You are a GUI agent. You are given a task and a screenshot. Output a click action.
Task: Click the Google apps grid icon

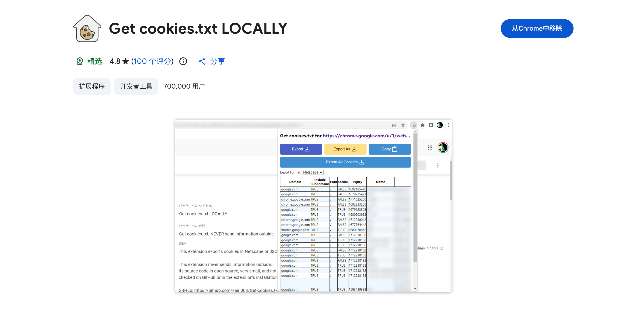(x=430, y=148)
